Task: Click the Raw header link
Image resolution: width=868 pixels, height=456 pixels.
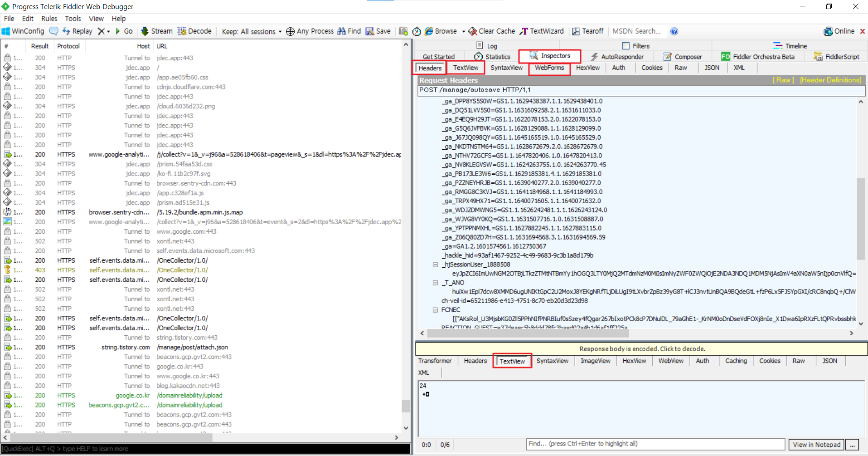Action: 783,80
